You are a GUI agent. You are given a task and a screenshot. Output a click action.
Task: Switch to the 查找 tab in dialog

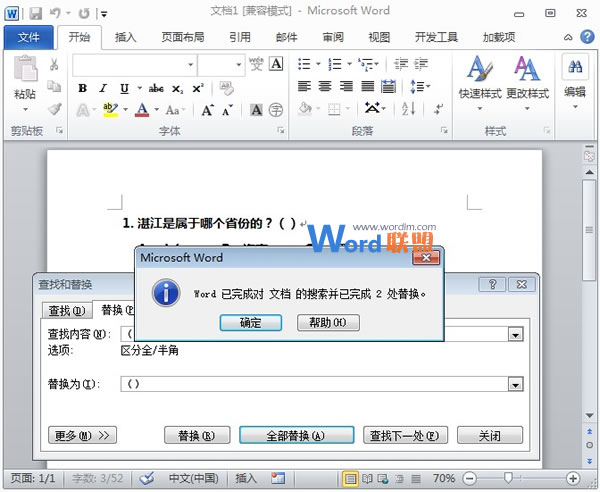[67, 311]
